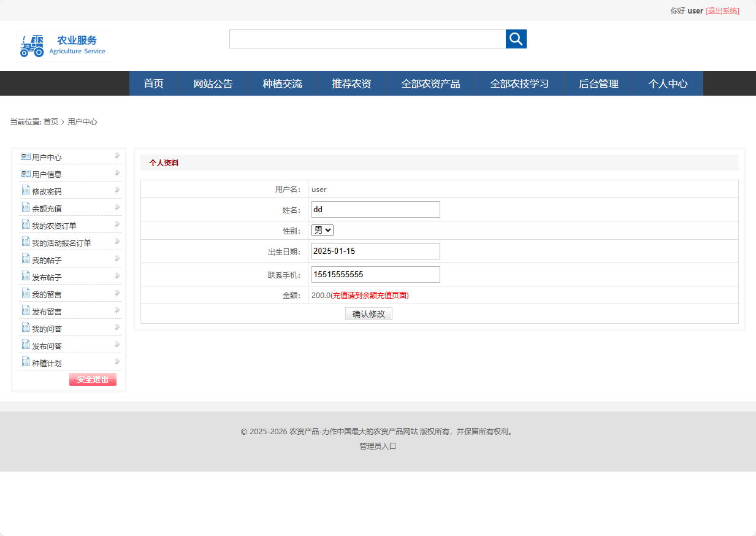This screenshot has height=536, width=756.
Task: Click the arrow next to 我的留言
Action: point(116,293)
